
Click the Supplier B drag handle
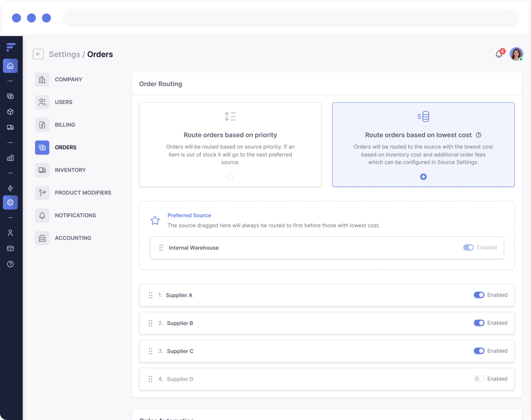[150, 323]
